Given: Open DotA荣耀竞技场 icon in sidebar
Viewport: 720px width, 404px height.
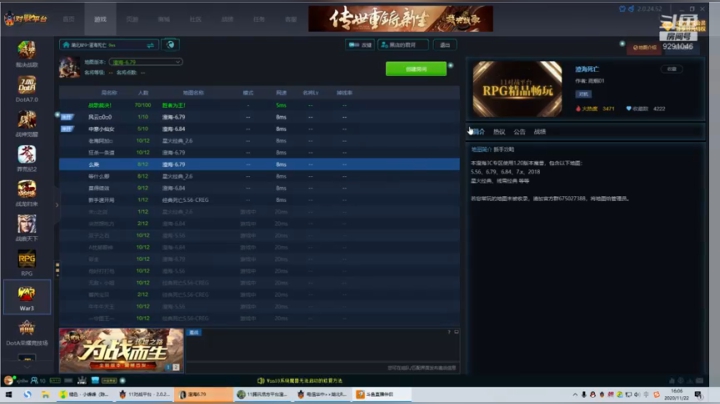Looking at the screenshot, I should 27,333.
